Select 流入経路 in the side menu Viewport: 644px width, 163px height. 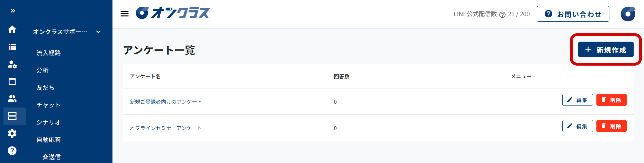pyautogui.click(x=48, y=53)
